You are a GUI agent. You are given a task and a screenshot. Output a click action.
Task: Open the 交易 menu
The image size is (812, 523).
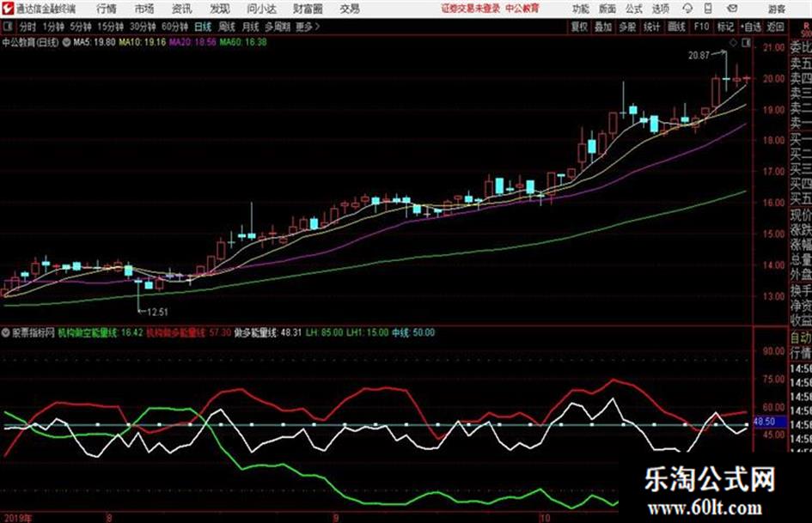(x=350, y=9)
